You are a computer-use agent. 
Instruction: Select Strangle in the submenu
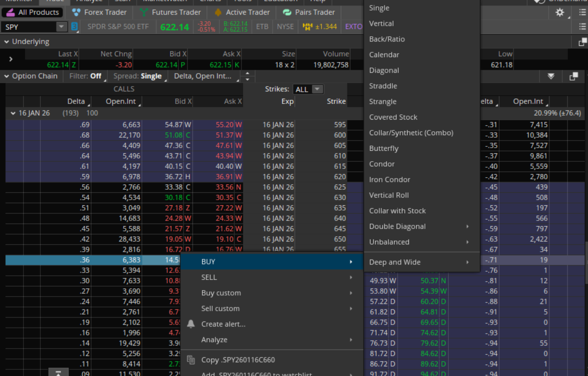[x=421, y=101]
